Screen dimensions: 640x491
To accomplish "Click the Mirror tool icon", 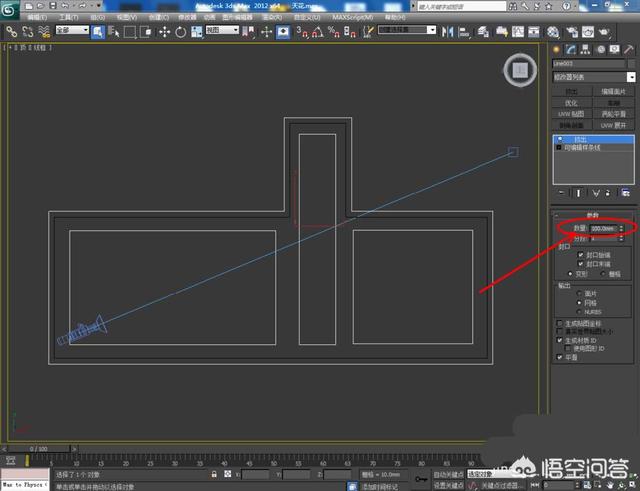I will 447,32.
